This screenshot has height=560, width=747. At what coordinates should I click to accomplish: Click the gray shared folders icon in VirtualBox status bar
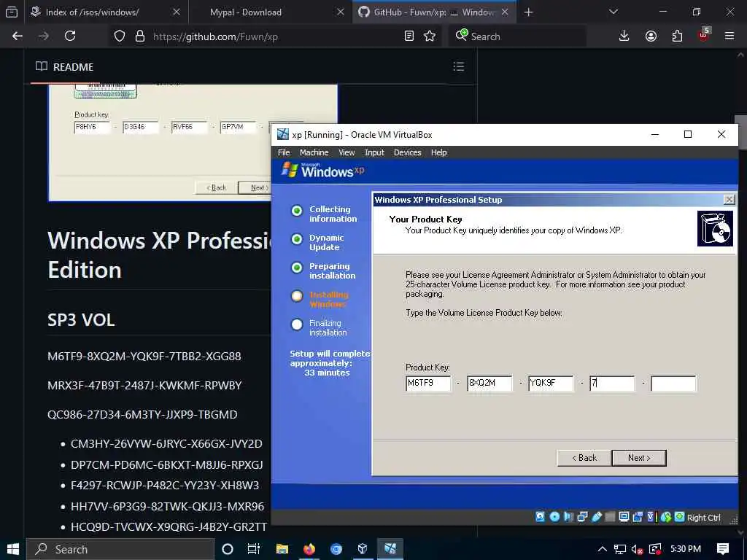click(610, 517)
